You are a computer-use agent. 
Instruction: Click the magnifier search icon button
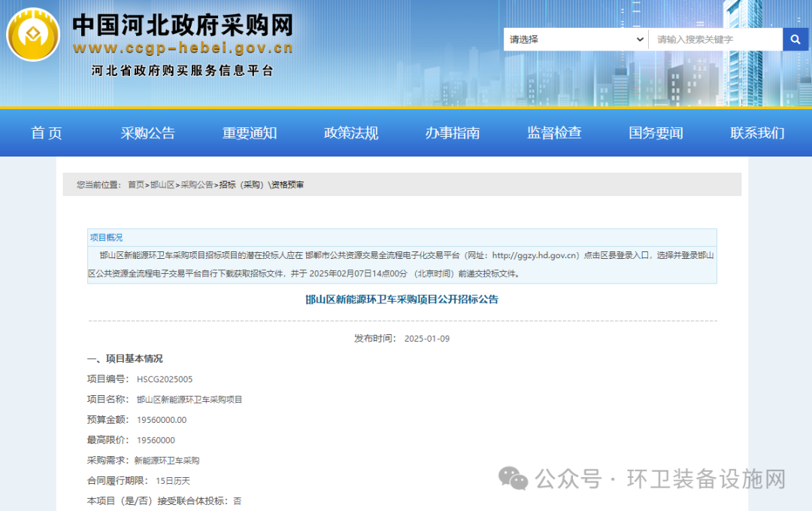pyautogui.click(x=795, y=39)
